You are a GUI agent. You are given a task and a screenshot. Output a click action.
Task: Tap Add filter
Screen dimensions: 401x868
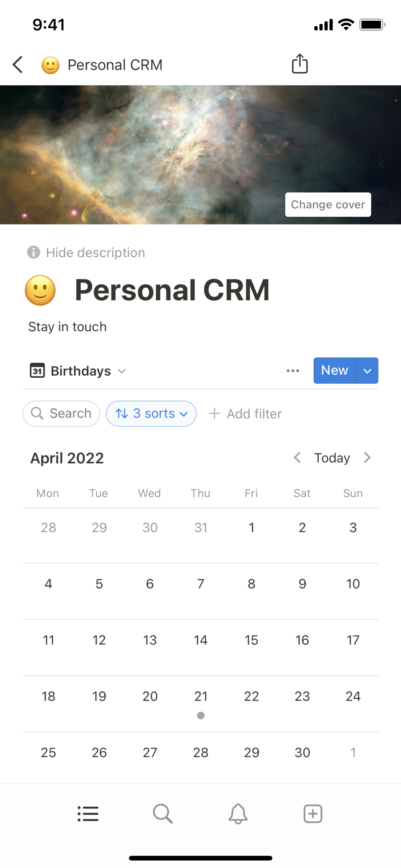pyautogui.click(x=246, y=414)
